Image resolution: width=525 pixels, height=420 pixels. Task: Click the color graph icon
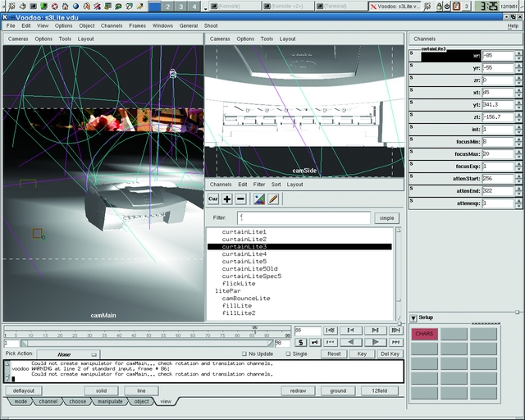(259, 199)
